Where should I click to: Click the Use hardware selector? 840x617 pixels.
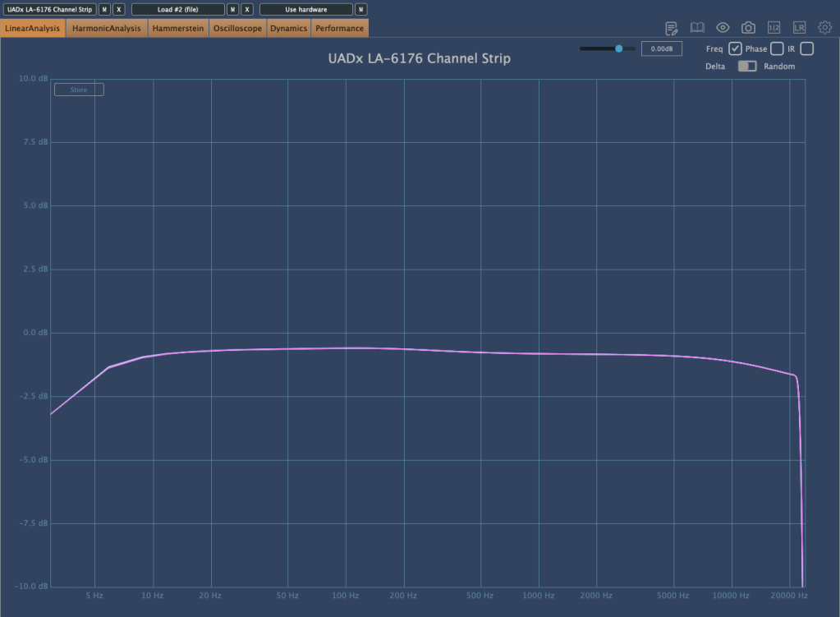(x=305, y=10)
